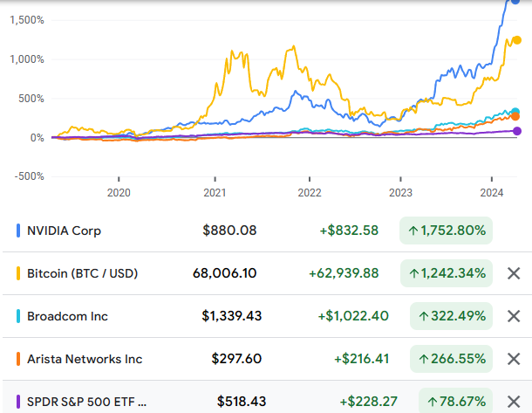Image resolution: width=532 pixels, height=413 pixels.
Task: Click the Arista change +$216.41
Action: tap(362, 359)
